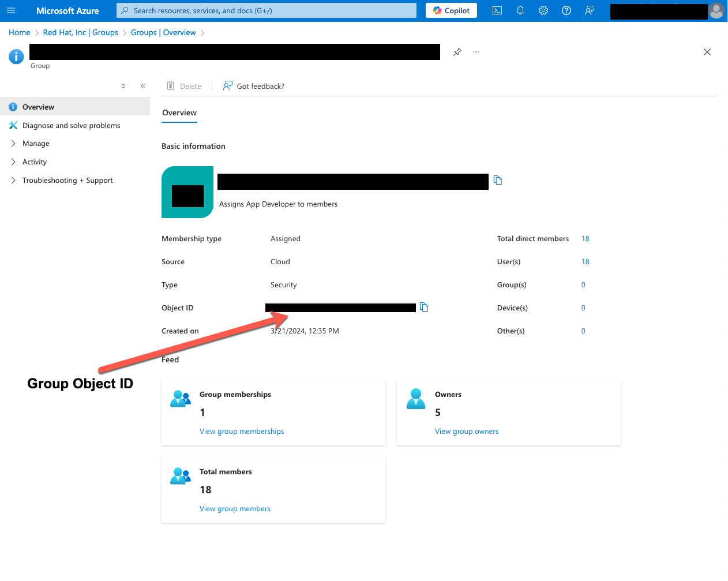This screenshot has height=581, width=728.
Task: Copy the group name
Action: coord(498,180)
